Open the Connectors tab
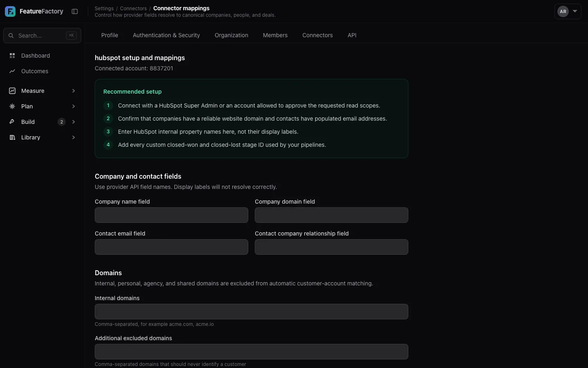588x368 pixels. click(318, 35)
